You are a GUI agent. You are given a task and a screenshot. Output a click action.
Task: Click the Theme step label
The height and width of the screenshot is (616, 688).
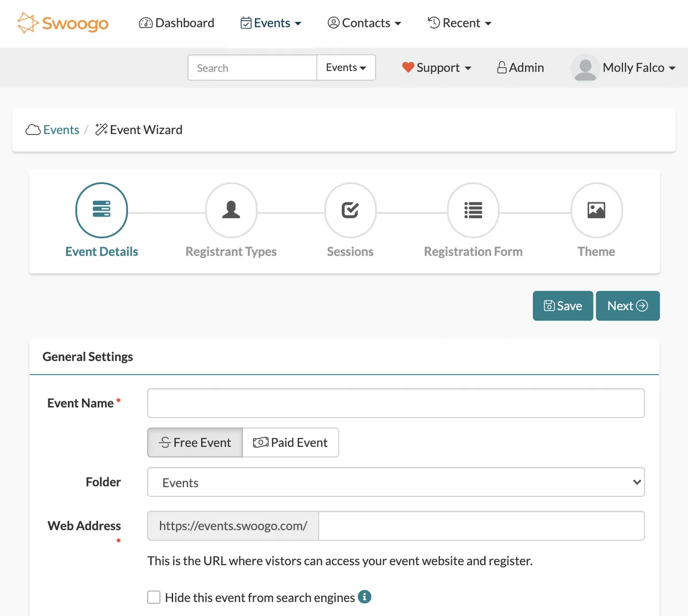[x=596, y=252]
